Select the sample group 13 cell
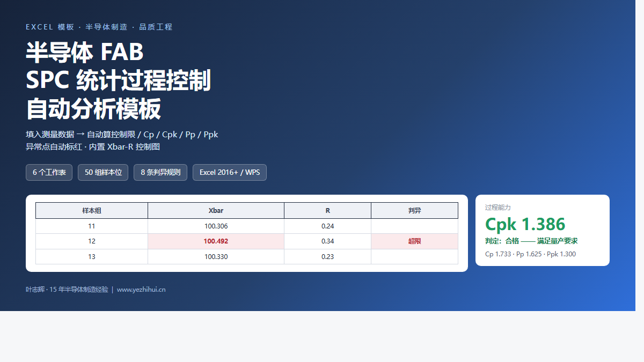Viewport: 644px width, 362px height. [92, 257]
